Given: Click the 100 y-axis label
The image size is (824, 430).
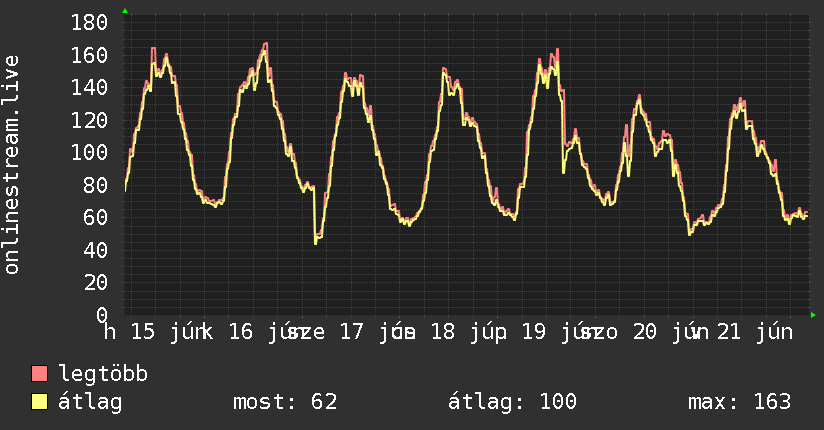Looking at the screenshot, I should pyautogui.click(x=89, y=152).
